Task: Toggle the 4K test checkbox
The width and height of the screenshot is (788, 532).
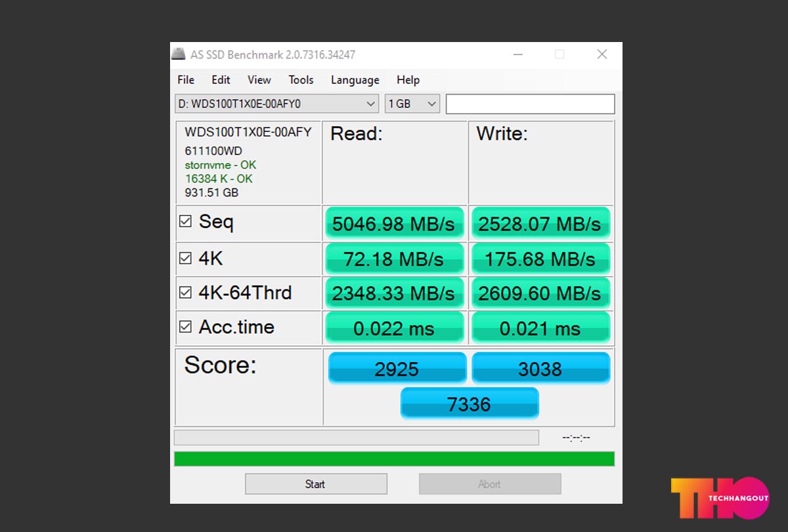Action: click(x=185, y=259)
